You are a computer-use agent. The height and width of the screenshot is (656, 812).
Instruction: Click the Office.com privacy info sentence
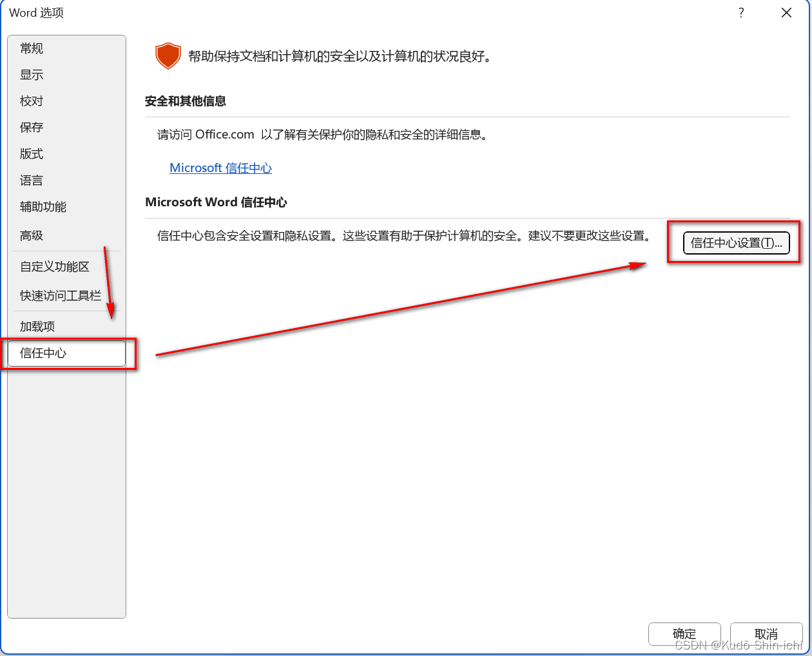coord(322,135)
